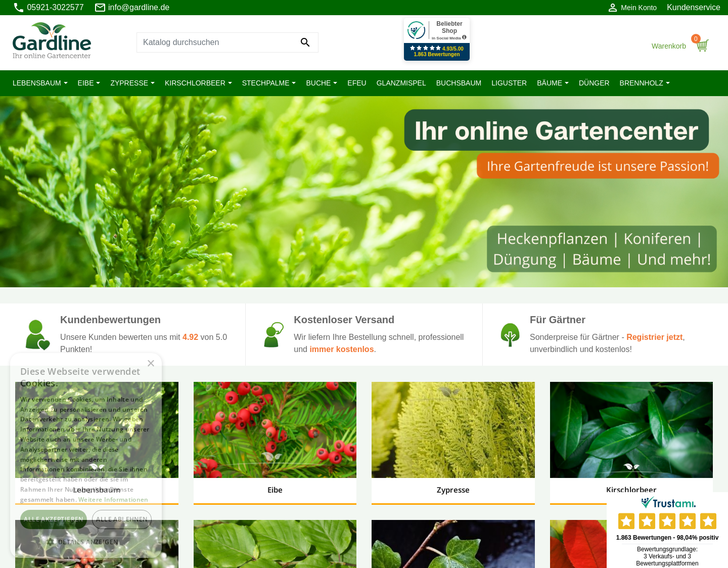Viewport: 728px width, 568px height.
Task: Expand the Zypresse menu dropdown
Action: click(x=132, y=83)
